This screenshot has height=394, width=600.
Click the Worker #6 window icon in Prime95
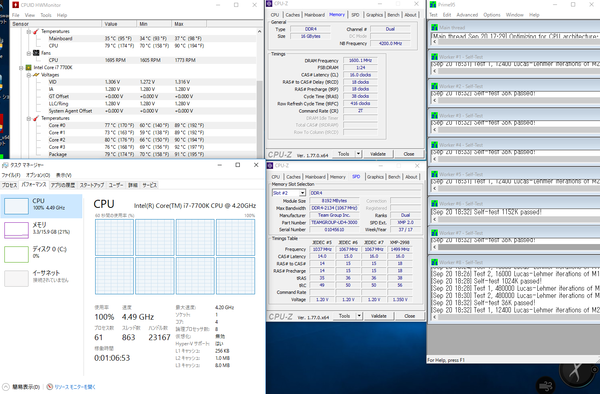pos(434,204)
